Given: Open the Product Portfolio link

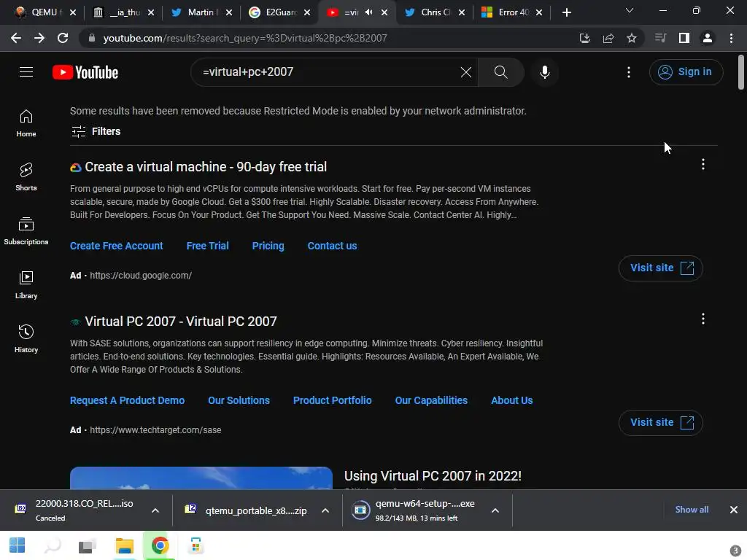Looking at the screenshot, I should (x=332, y=400).
